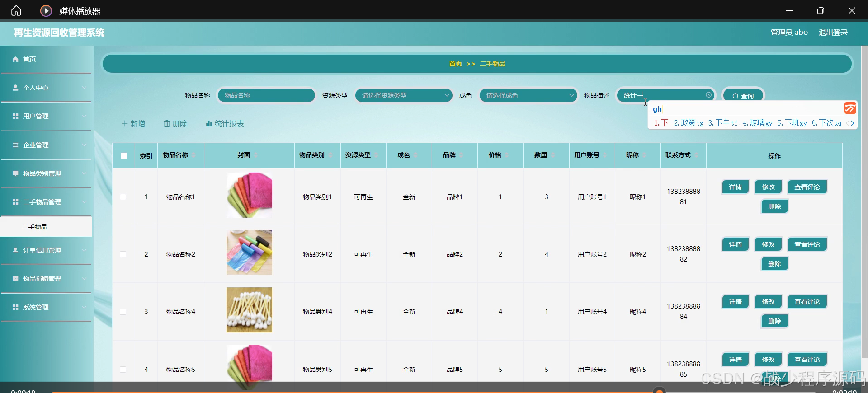This screenshot has height=393, width=868.
Task: Click the sort arrows on 数量 column
Action: tap(553, 155)
